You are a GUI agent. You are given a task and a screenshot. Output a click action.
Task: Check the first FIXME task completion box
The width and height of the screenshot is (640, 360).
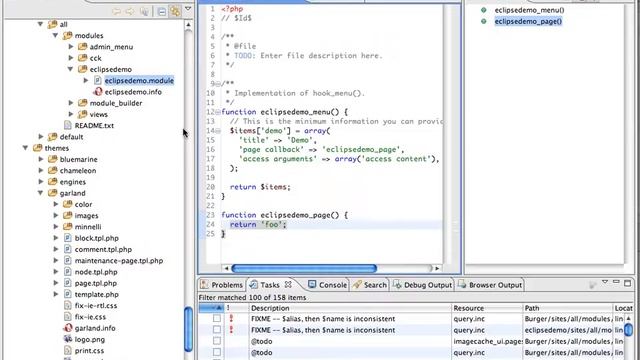coord(217,318)
